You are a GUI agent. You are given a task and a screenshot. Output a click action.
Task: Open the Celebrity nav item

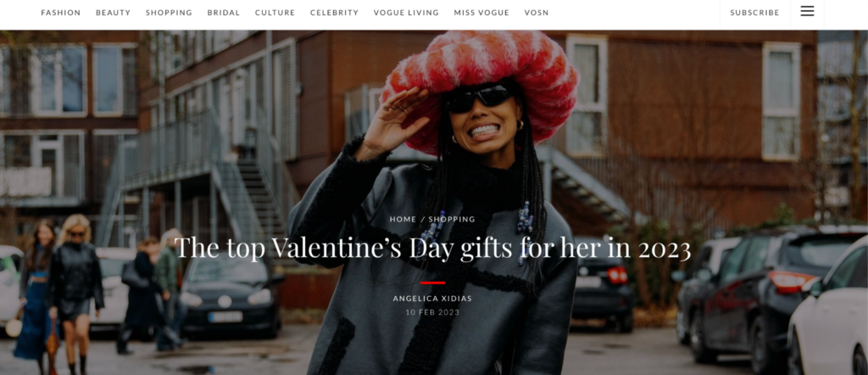(x=334, y=12)
